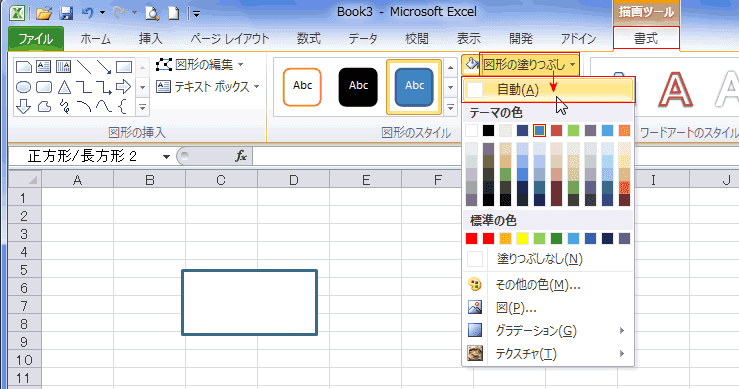Select the Oval shape

coord(24,87)
